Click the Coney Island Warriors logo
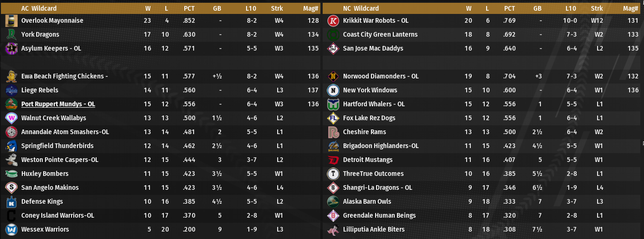644x239 pixels. (12, 216)
